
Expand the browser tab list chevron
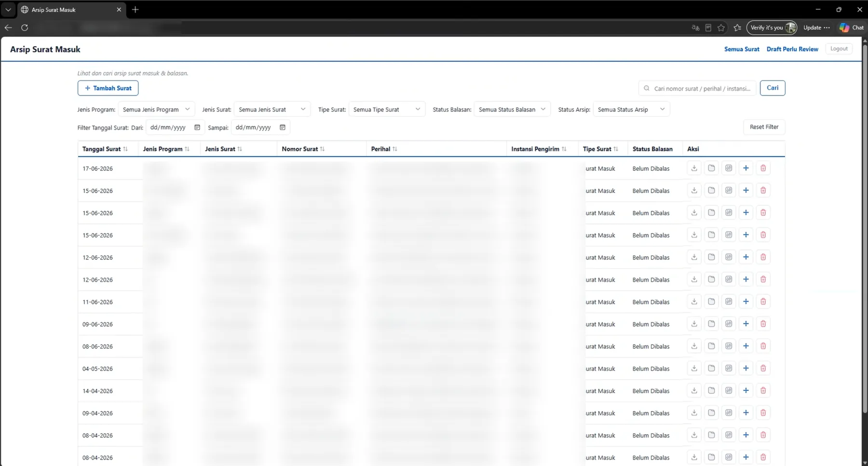8,10
